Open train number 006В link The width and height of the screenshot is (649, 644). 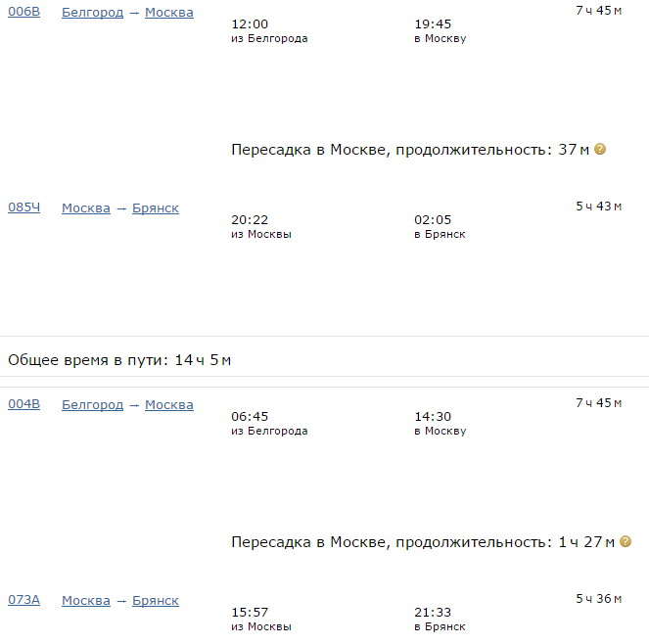(24, 12)
